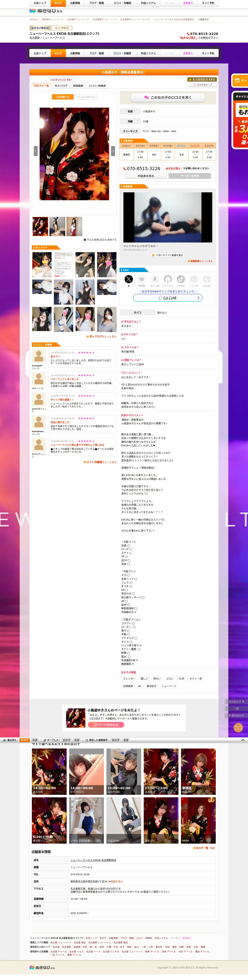Switch to the 写メブログ tab
This screenshot has height=980, width=248.
click(x=61, y=86)
